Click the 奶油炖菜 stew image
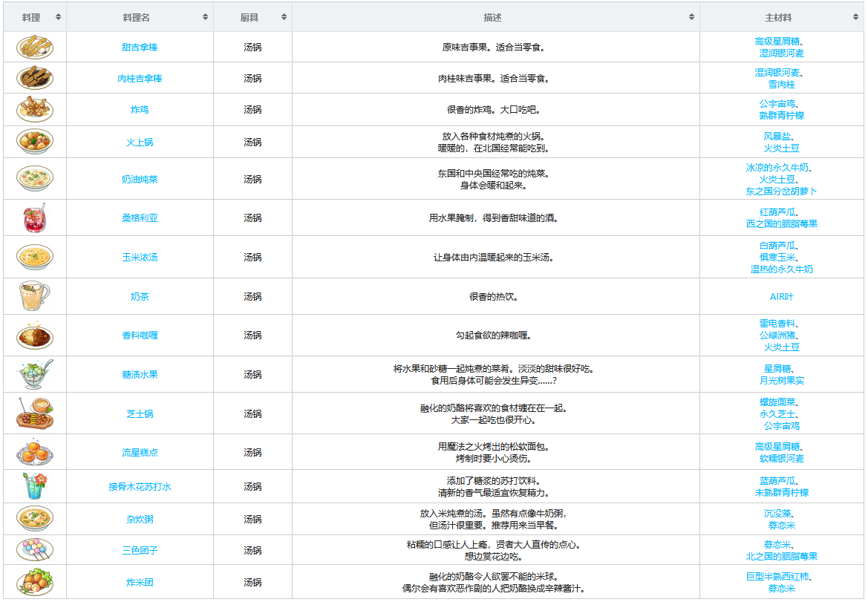Screen dimensions: 868x602 (x=35, y=179)
